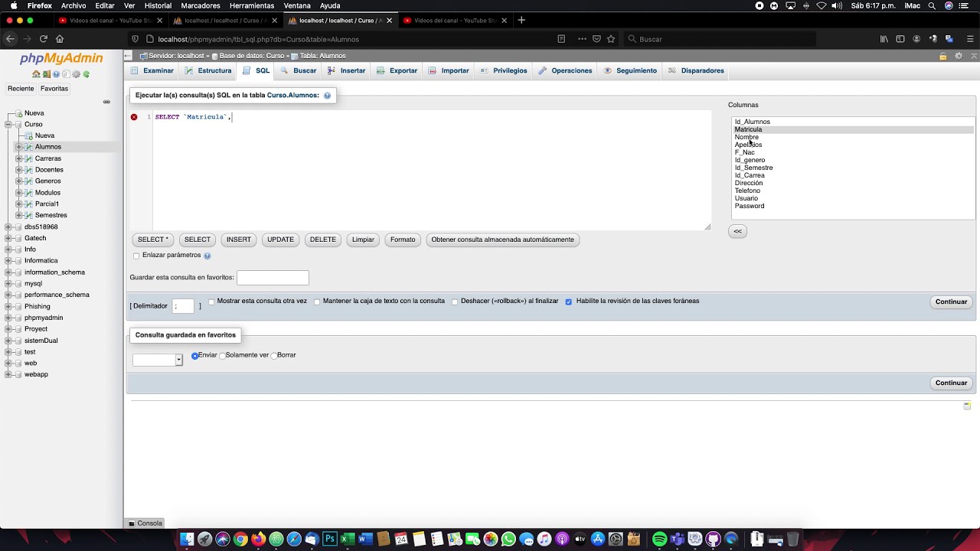Image resolution: width=980 pixels, height=551 pixels.
Task: Open new Firefox tab with plus
Action: [521, 21]
